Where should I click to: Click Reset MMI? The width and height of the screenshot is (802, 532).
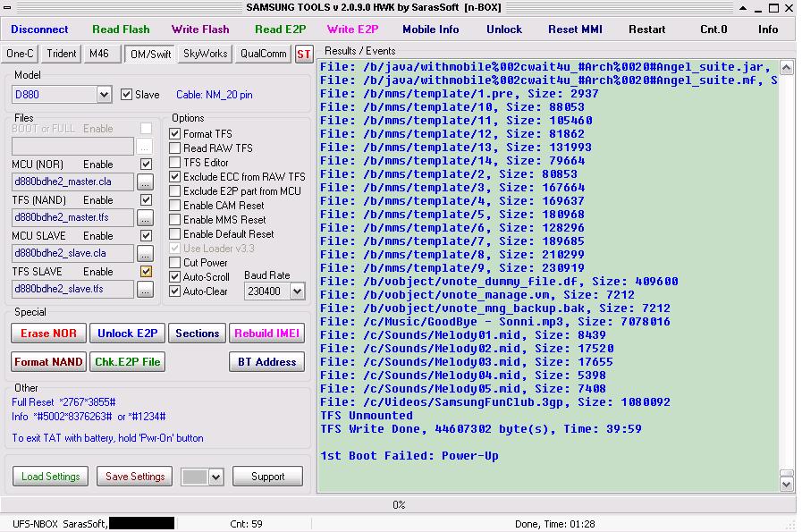[x=575, y=30]
